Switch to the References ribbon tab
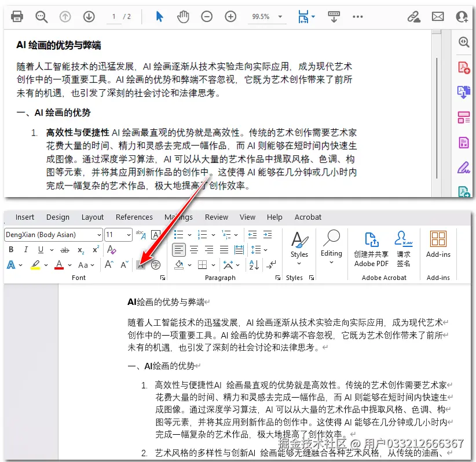 (134, 217)
